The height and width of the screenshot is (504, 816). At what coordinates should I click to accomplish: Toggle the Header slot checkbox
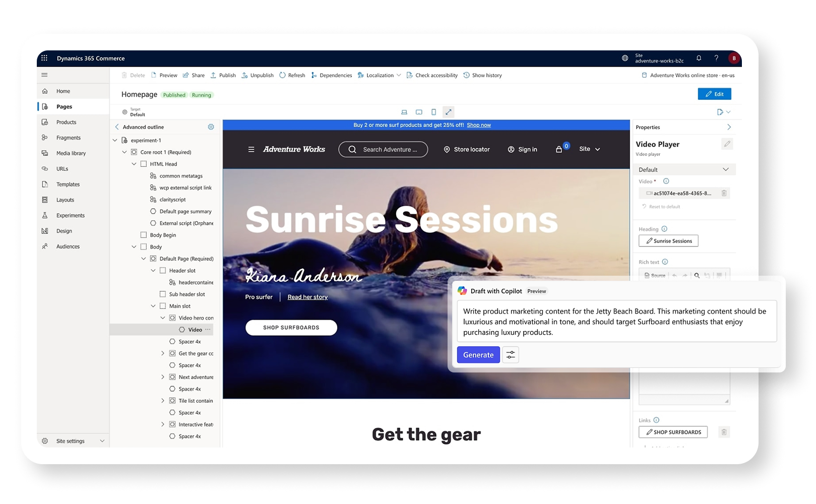[163, 271]
